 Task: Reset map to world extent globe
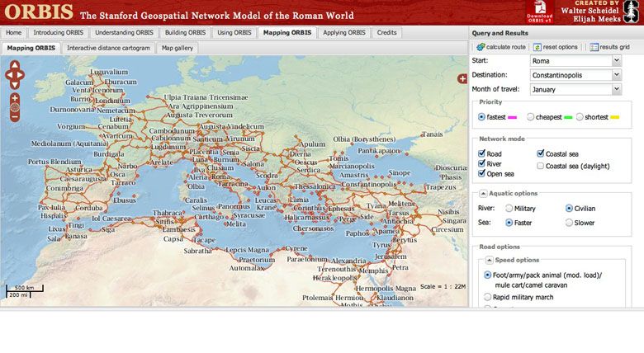(15, 107)
